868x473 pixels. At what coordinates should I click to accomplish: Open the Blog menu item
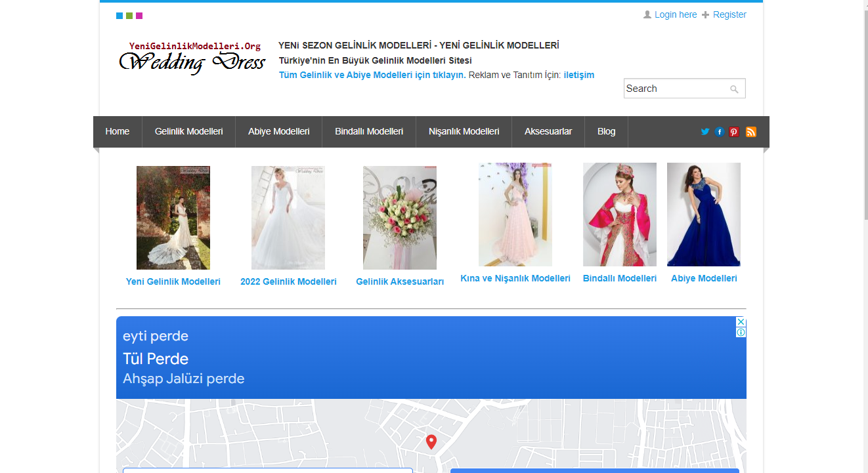pos(606,132)
